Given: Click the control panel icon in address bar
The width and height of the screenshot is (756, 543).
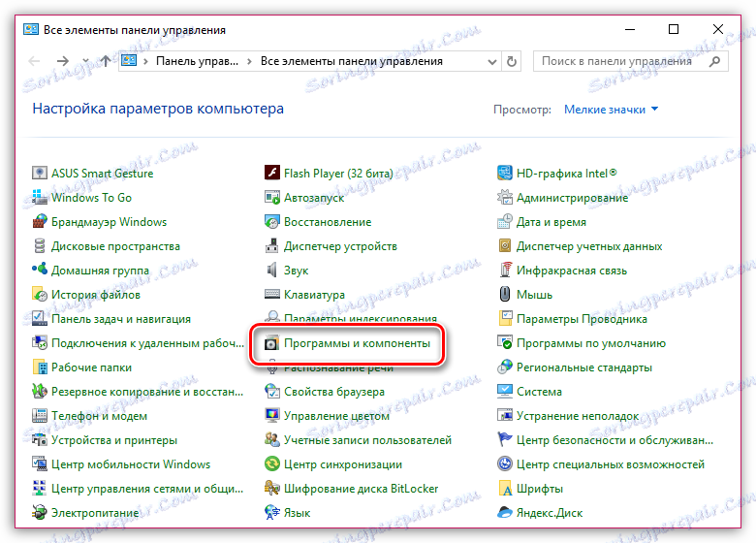Looking at the screenshot, I should (x=129, y=60).
